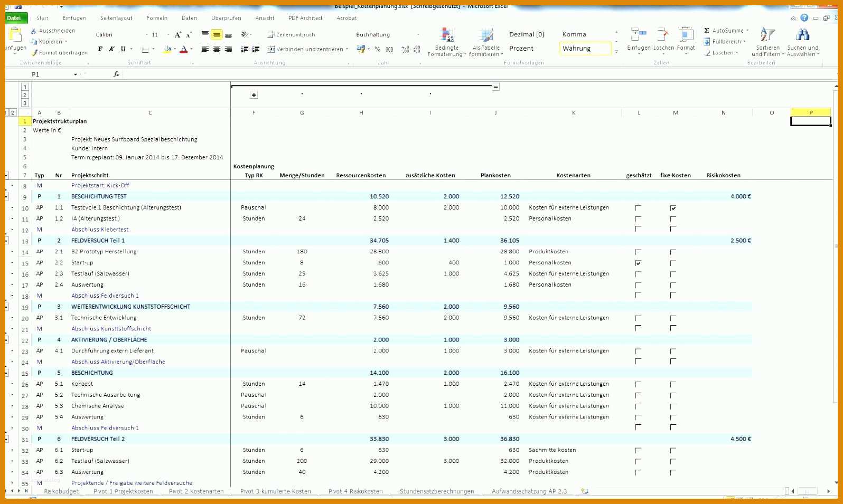Click the text orientation icon
Image resolution: width=843 pixels, height=504 pixels.
pos(245,35)
